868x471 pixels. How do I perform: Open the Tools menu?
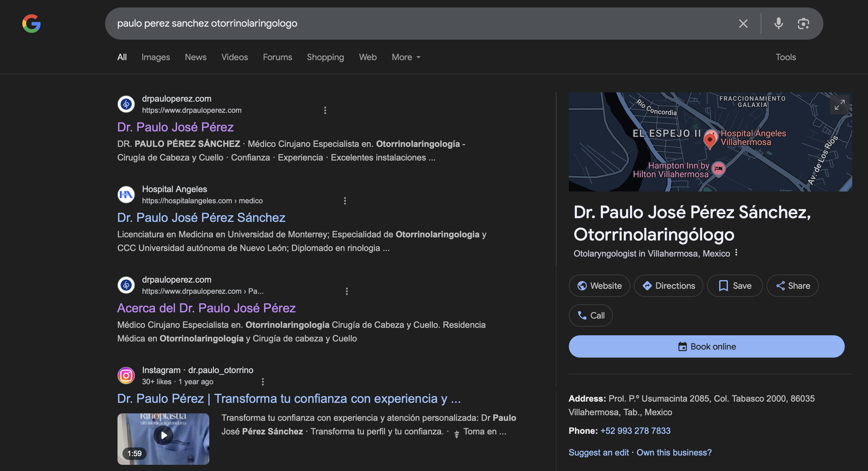[x=786, y=57]
